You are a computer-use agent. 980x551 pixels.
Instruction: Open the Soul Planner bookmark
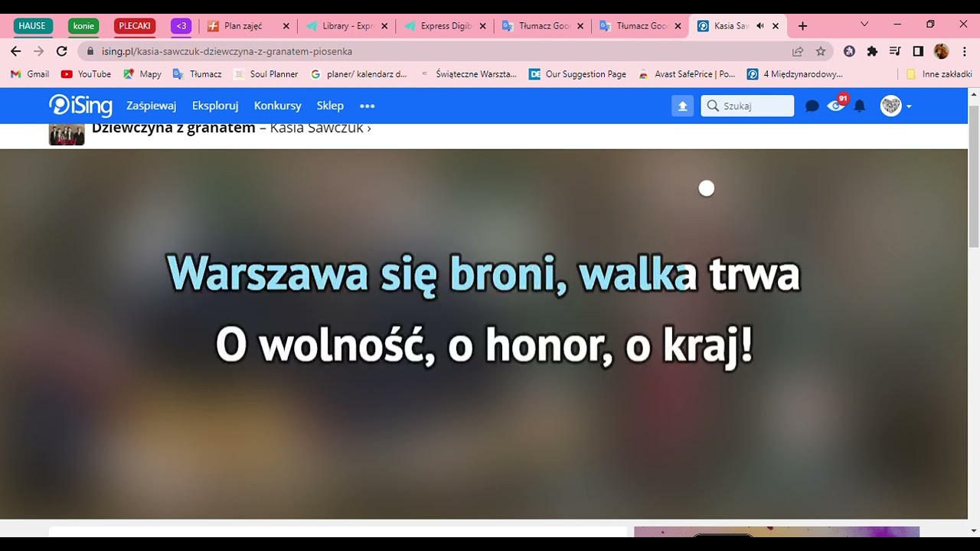[x=266, y=74]
